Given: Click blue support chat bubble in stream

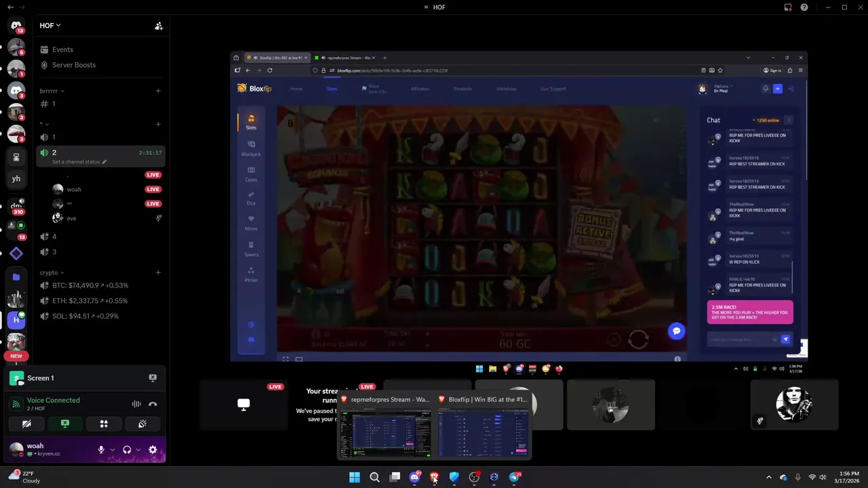Looking at the screenshot, I should click(x=676, y=331).
